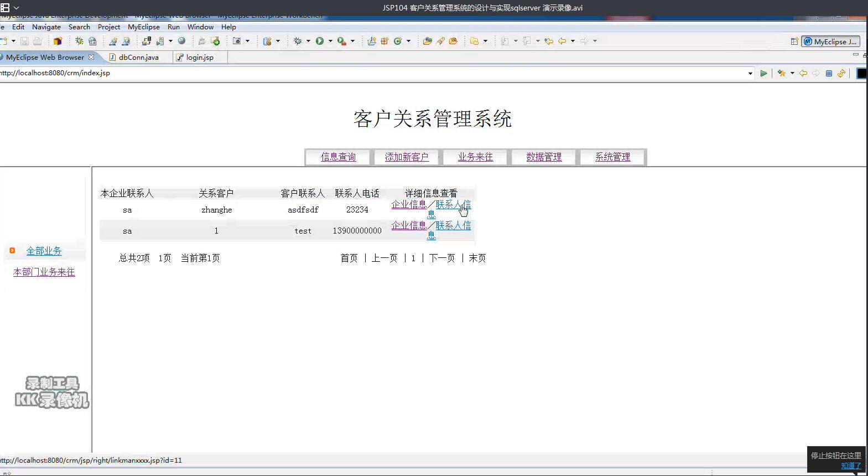Open the Run button dropdown arrow
The width and height of the screenshot is (868, 476).
coord(330,41)
